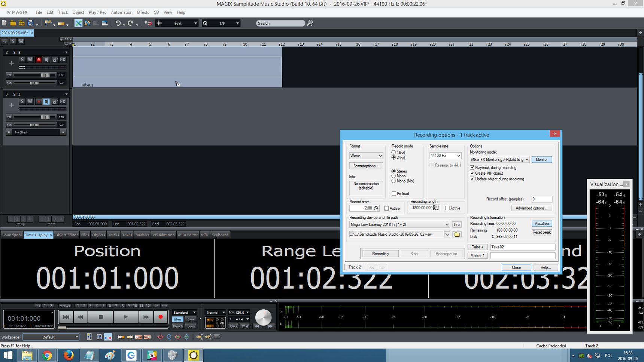Click the browse folder icon for file path

point(457,234)
